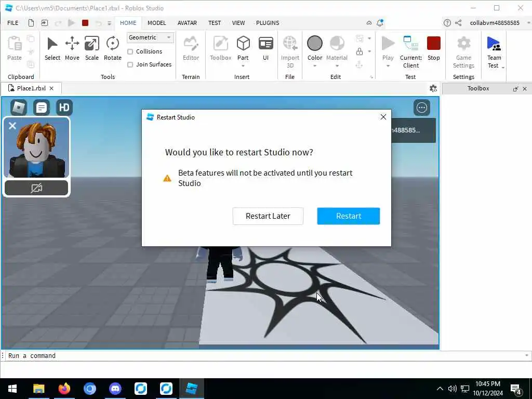Switch to the VIEW tab
The width and height of the screenshot is (532, 399).
pos(238,23)
